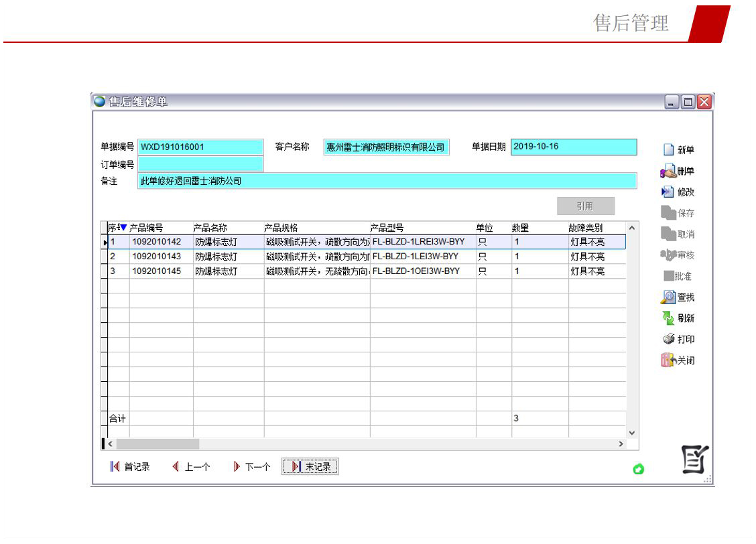Sort by the 序号 column header arrow
The height and width of the screenshot is (544, 756).
[123, 228]
